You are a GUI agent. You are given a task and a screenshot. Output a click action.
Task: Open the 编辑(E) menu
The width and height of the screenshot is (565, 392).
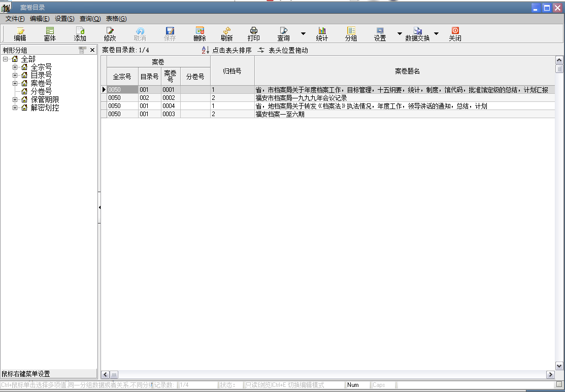tap(40, 19)
